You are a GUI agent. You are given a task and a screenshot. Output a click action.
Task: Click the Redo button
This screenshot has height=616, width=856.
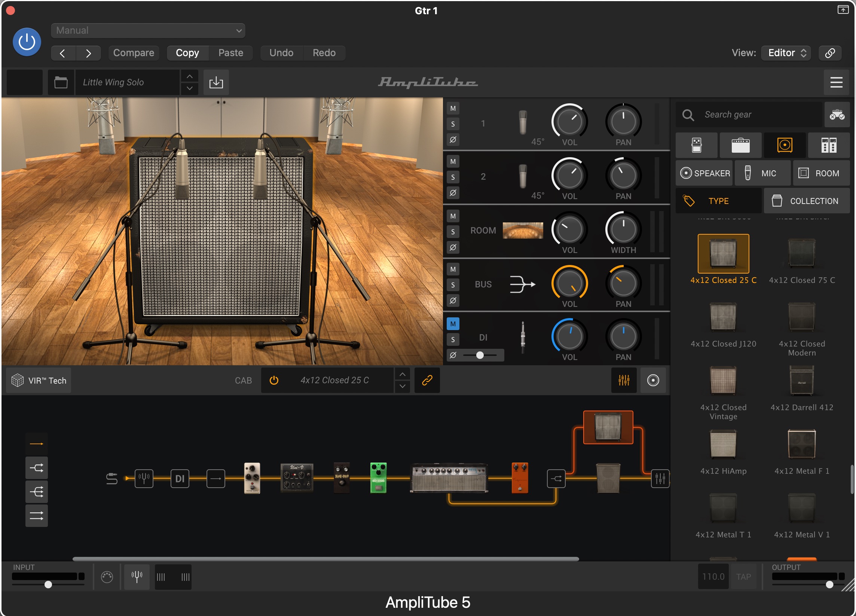pyautogui.click(x=324, y=53)
